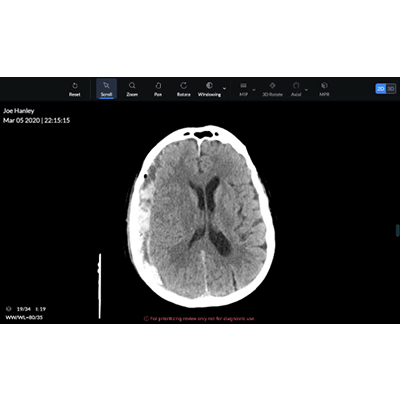This screenshot has width=400, height=400.
Task: Toggle the 3D view mode
Action: (391, 89)
